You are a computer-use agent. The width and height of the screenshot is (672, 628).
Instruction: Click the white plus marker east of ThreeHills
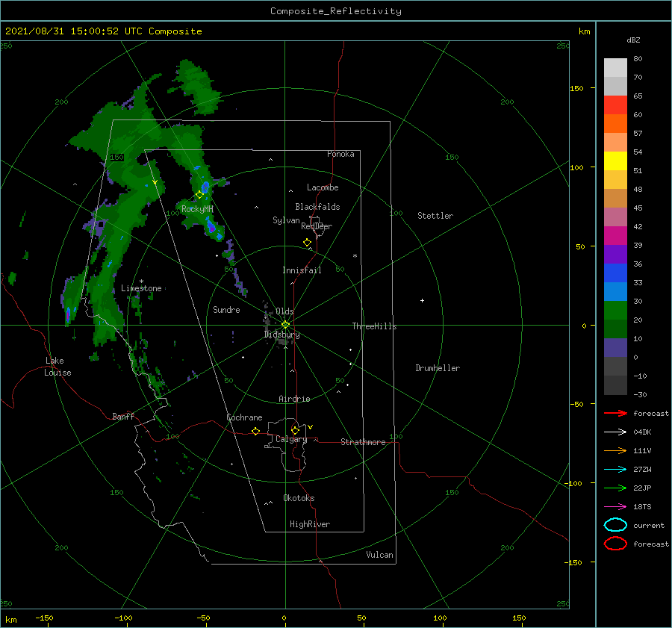(422, 300)
